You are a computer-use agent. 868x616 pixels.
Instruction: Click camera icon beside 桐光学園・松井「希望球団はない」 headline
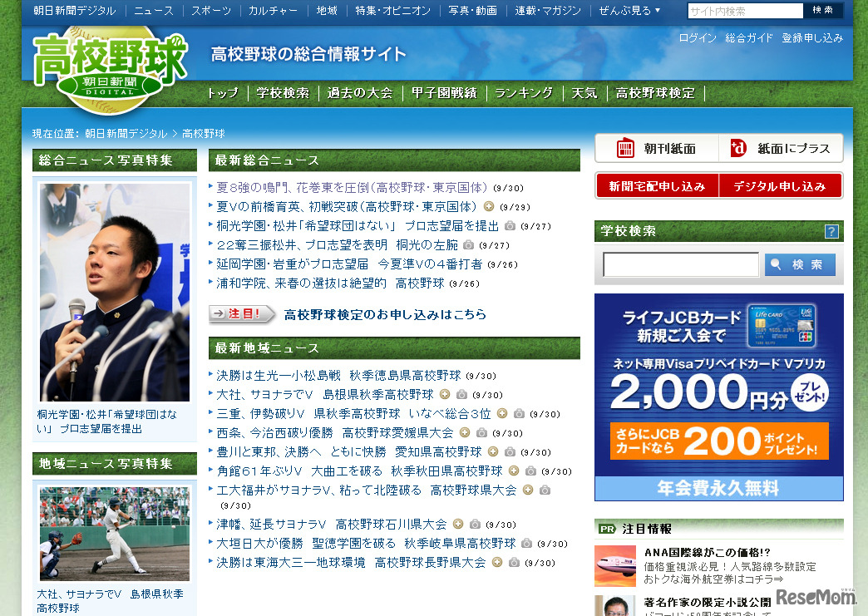pyautogui.click(x=510, y=226)
